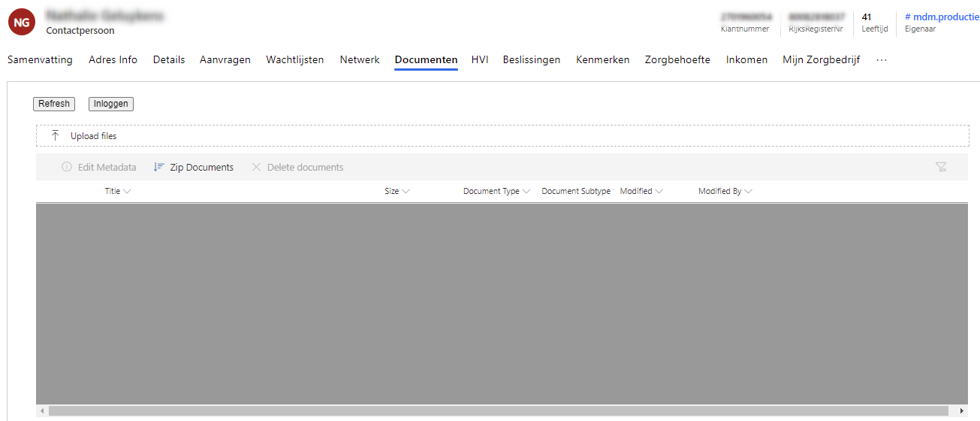The width and height of the screenshot is (980, 421).
Task: Click the Edit Metadata info icon
Action: (67, 168)
